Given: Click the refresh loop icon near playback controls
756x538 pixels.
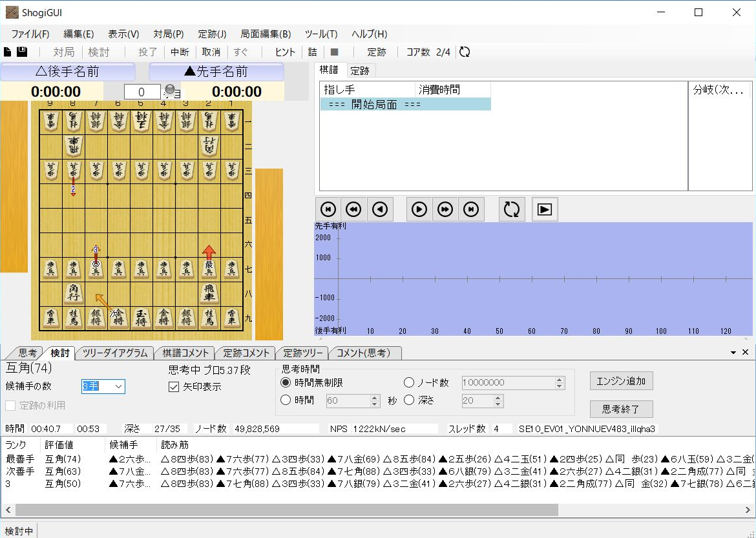Looking at the screenshot, I should pyautogui.click(x=512, y=210).
